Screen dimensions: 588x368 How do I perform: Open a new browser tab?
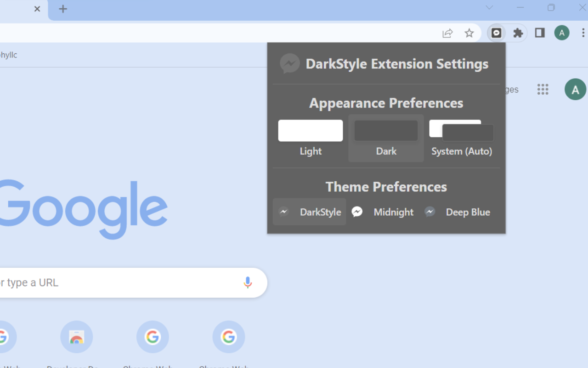click(63, 8)
